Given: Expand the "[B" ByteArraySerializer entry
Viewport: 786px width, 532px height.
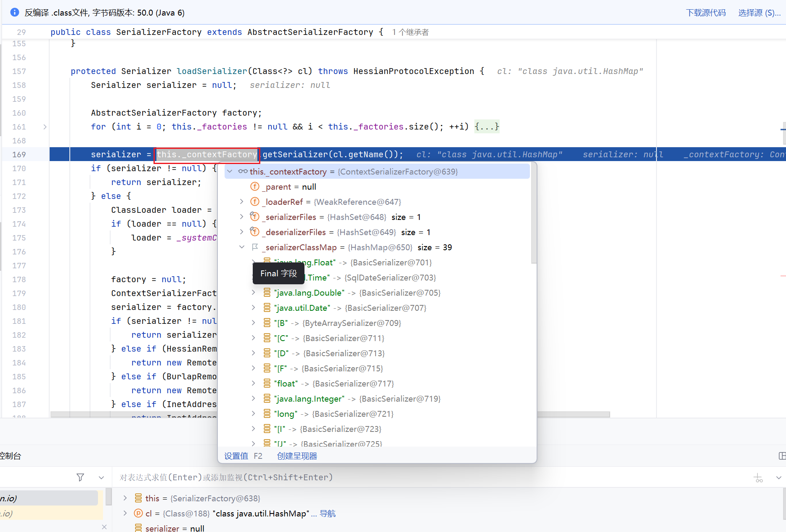Looking at the screenshot, I should coord(254,323).
